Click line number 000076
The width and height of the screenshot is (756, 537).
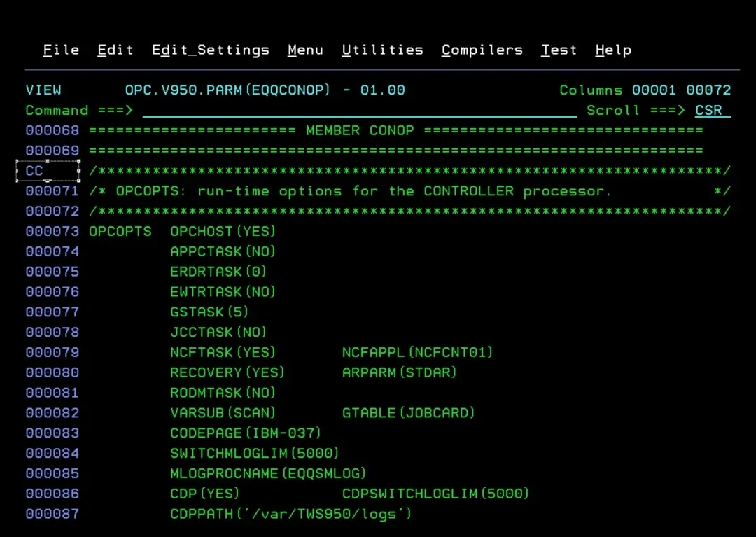[x=52, y=293]
